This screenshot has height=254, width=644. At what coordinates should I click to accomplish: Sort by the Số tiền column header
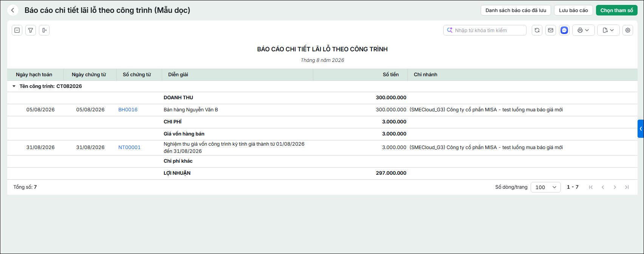point(391,75)
